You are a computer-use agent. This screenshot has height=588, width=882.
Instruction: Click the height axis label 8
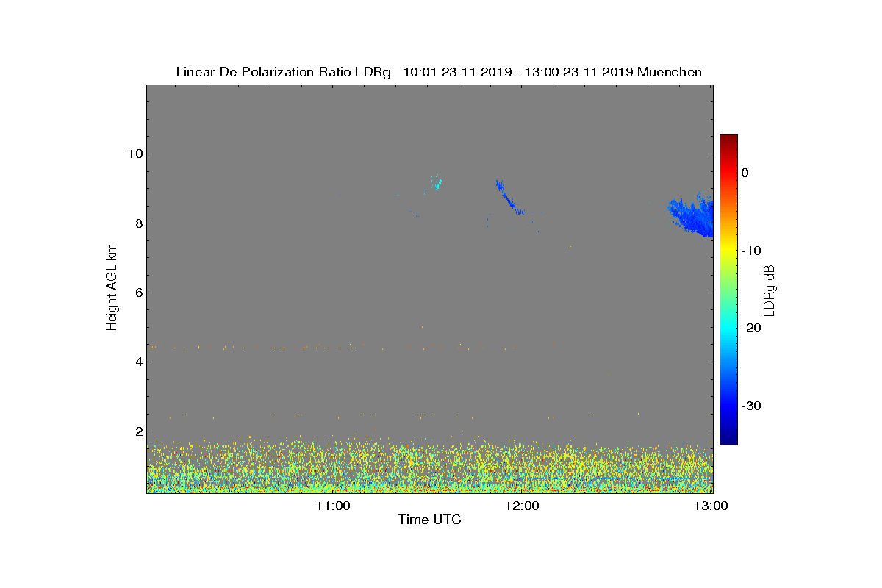(138, 223)
